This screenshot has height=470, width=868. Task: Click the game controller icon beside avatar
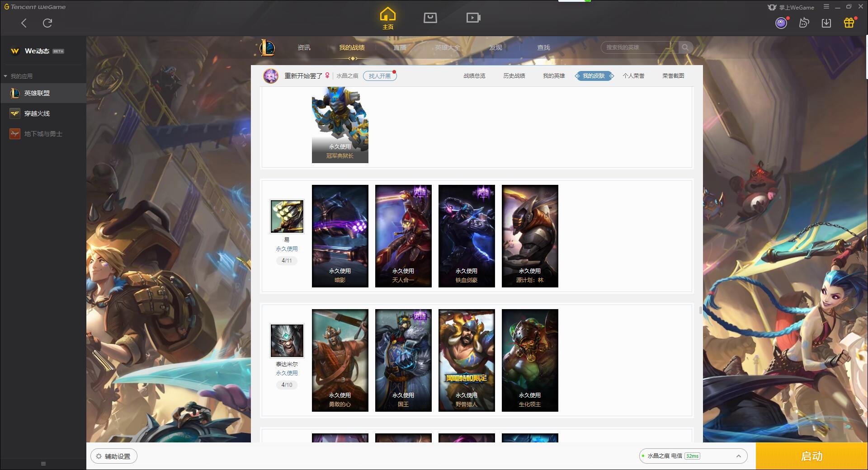pos(804,23)
